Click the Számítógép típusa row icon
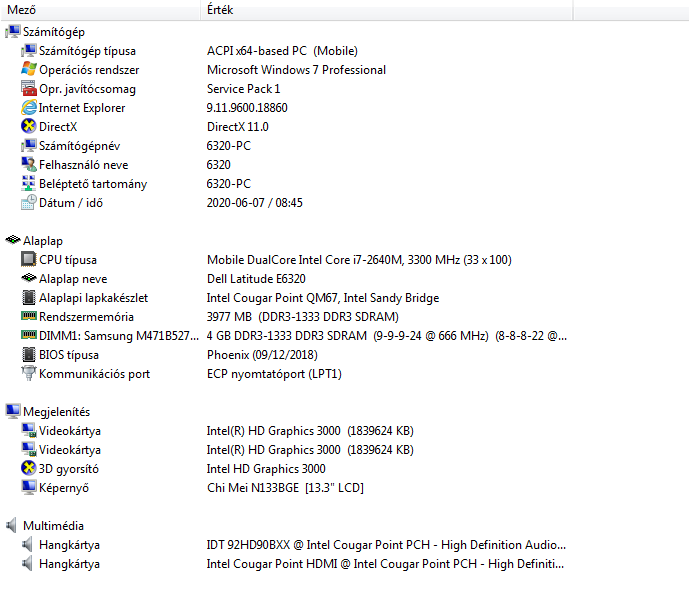 pos(29,51)
